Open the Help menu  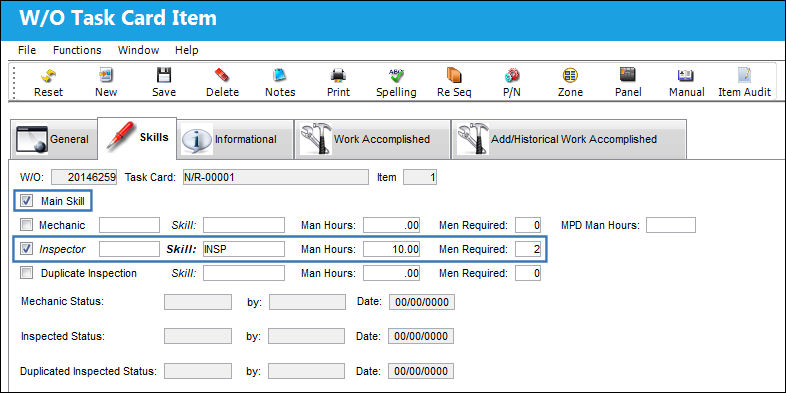pyautogui.click(x=186, y=50)
